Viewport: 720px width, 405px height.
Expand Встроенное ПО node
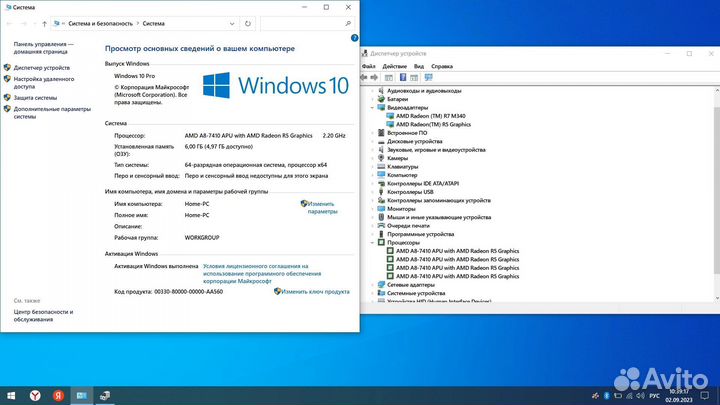pyautogui.click(x=372, y=133)
